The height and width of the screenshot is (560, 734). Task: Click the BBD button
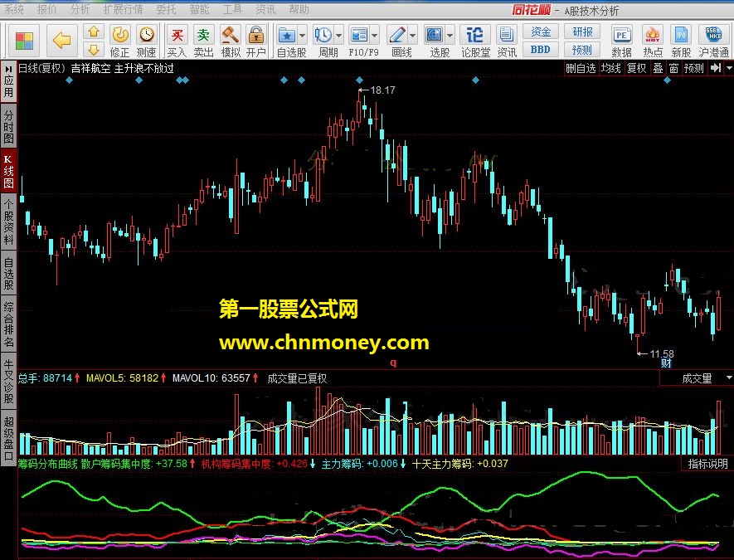point(541,50)
